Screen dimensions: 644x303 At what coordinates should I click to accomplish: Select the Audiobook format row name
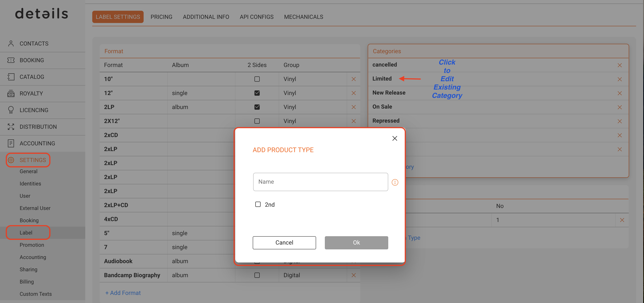(x=118, y=261)
